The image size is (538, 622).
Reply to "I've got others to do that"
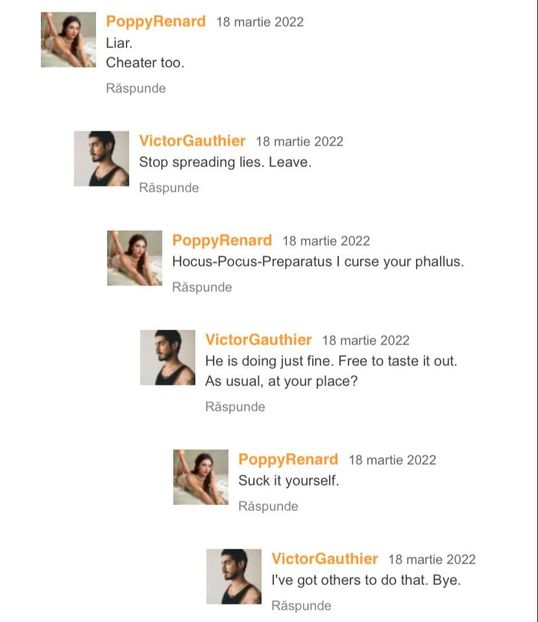(302, 606)
